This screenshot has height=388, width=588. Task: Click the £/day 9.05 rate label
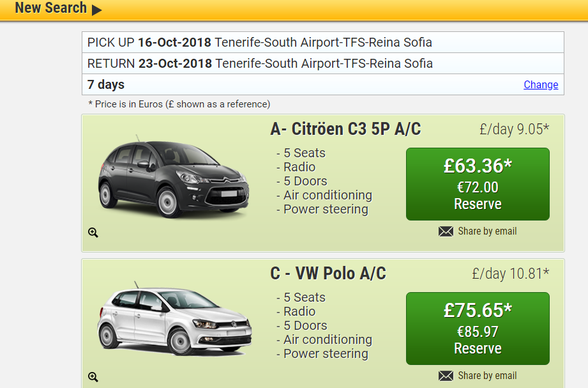pos(514,129)
